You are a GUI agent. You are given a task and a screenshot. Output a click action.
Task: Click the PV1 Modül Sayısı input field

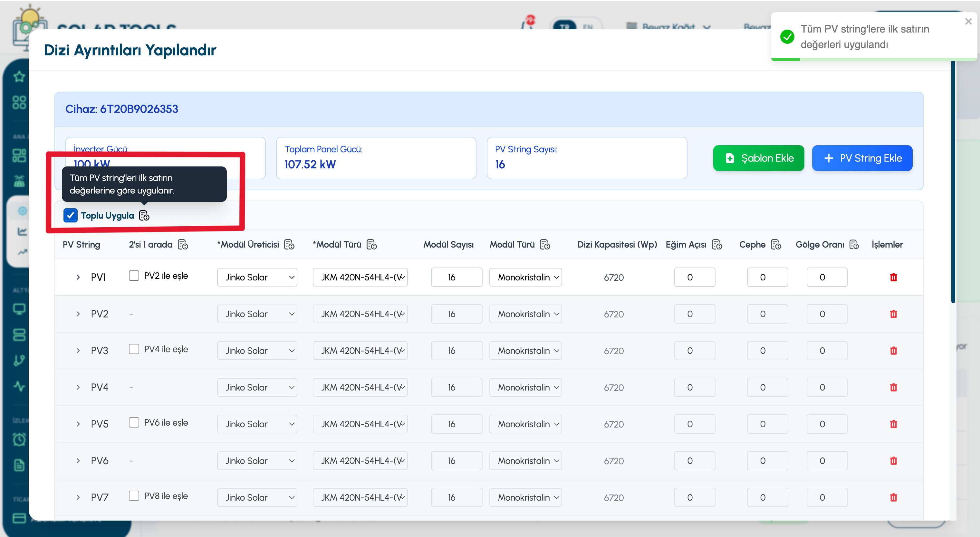coord(456,277)
